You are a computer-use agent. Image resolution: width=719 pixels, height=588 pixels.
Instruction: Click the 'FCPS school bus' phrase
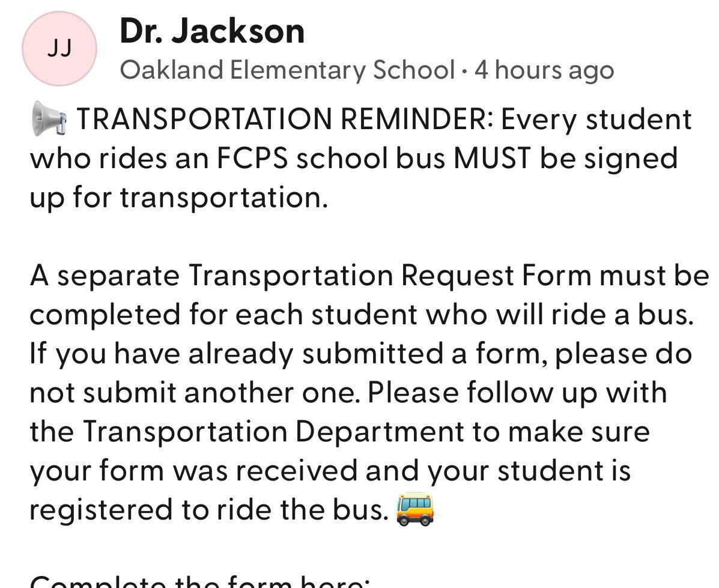point(330,158)
